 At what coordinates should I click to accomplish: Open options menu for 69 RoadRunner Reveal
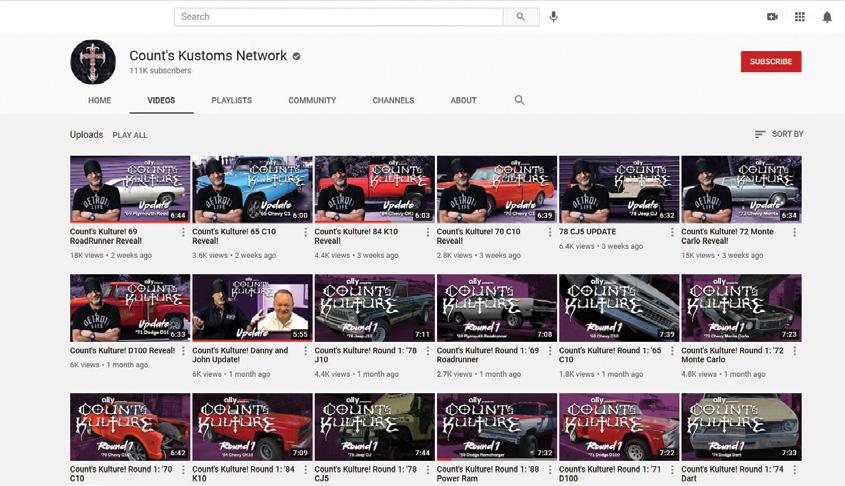tap(183, 232)
